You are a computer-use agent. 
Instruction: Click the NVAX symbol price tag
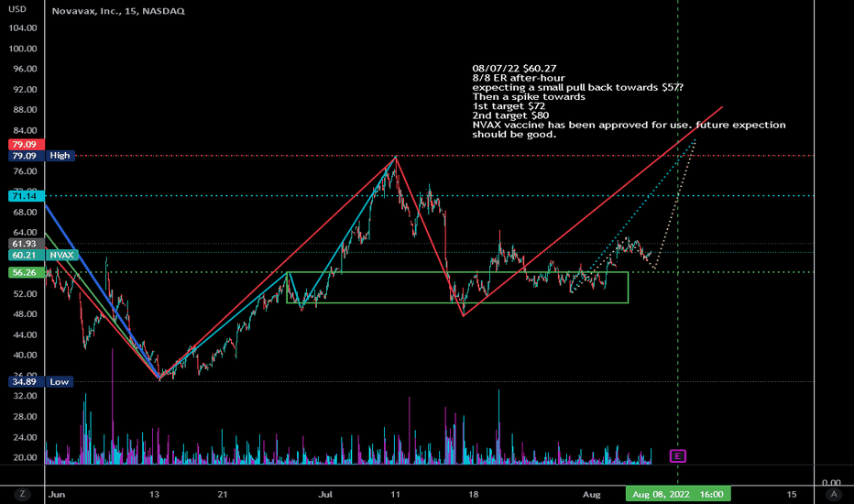coord(61,255)
